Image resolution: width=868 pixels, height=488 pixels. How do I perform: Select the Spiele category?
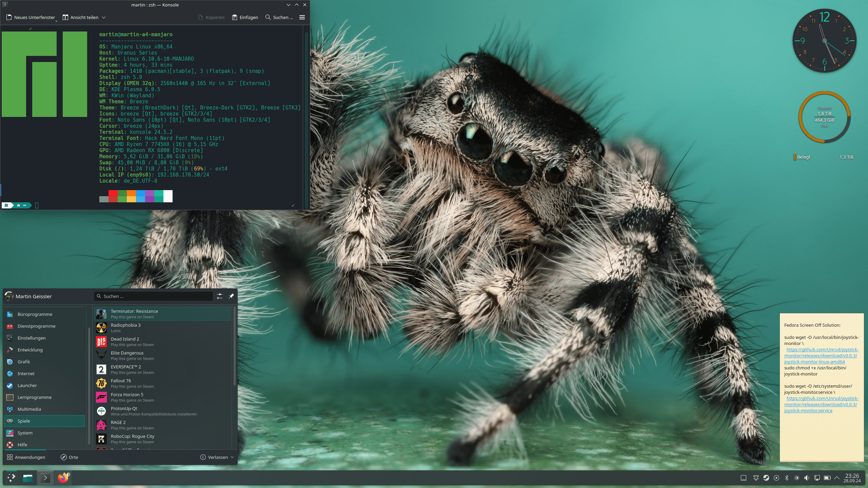(44, 421)
